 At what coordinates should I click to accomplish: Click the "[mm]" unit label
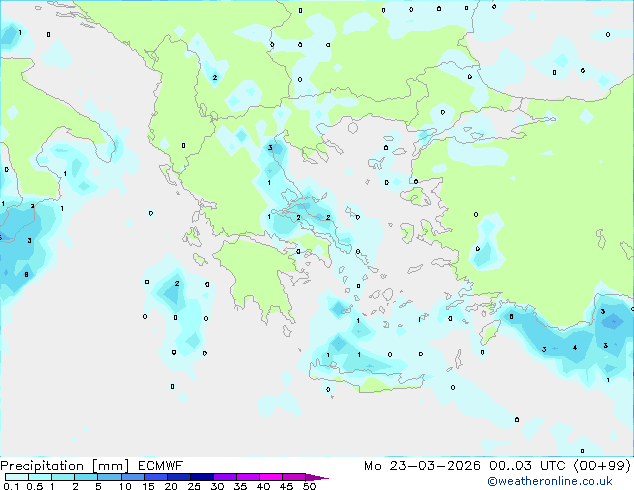coord(110,466)
